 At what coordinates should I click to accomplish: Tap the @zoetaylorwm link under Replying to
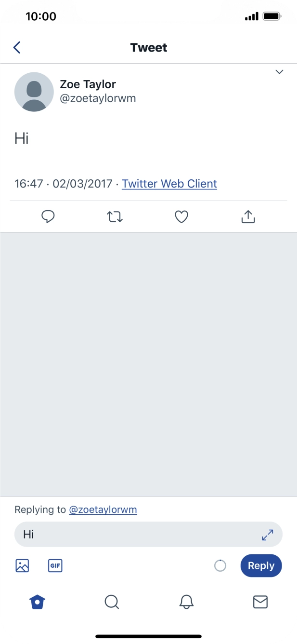tap(103, 510)
